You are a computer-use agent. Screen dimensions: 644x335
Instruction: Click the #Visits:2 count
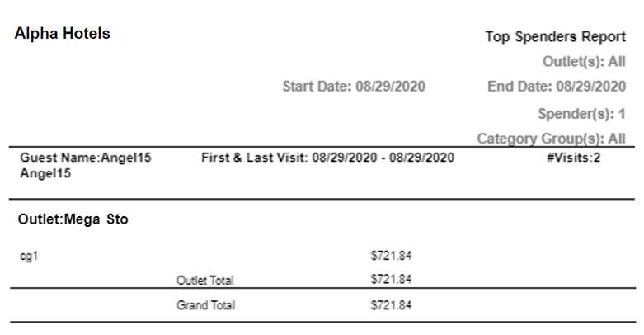click(573, 157)
